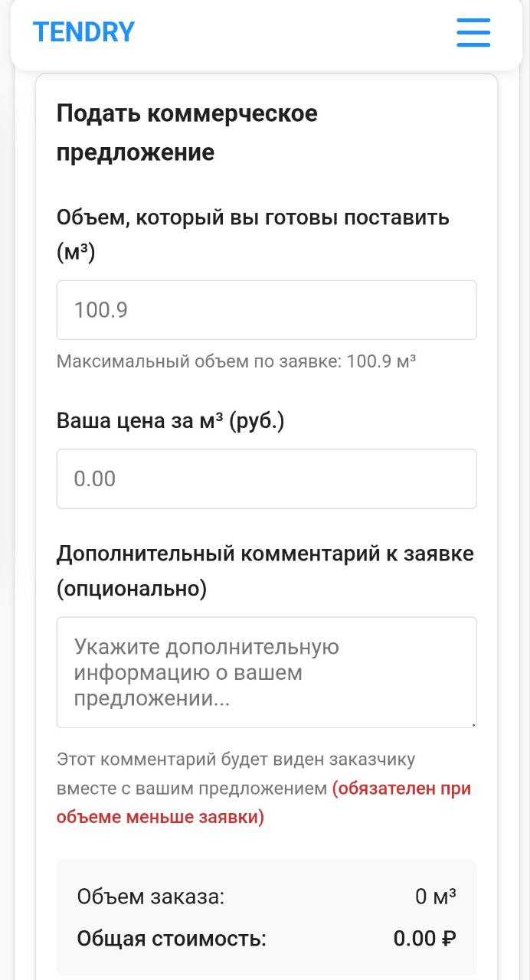Image resolution: width=530 pixels, height=980 pixels.
Task: Focus the additional comment textarea
Action: click(266, 672)
